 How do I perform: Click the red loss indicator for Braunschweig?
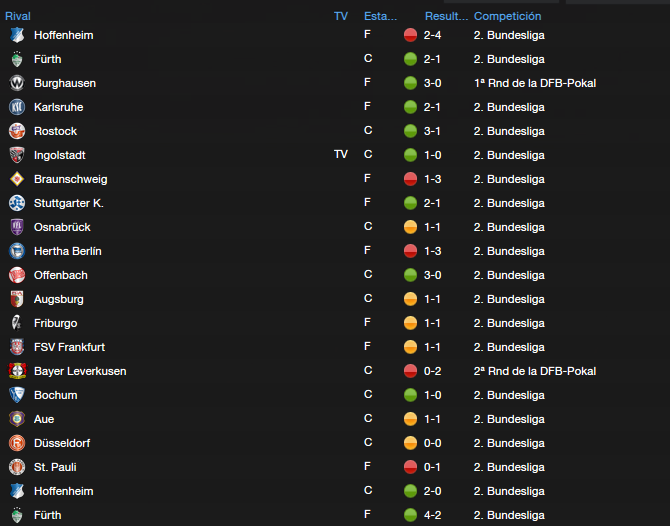(410, 179)
